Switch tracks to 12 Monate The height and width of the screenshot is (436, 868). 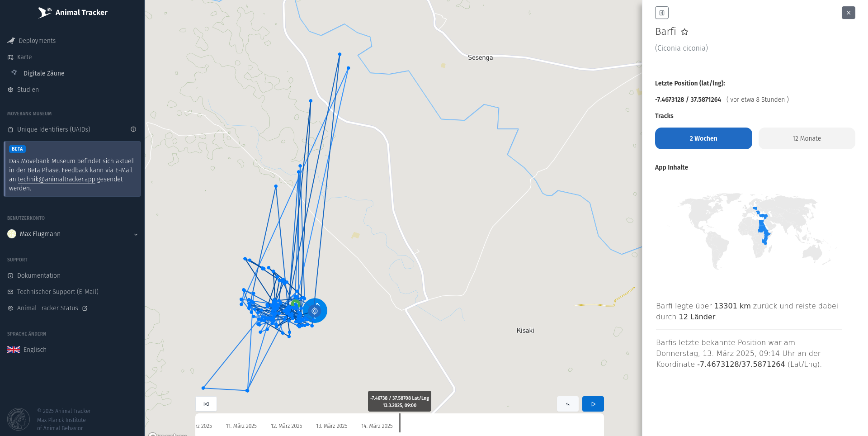point(806,138)
